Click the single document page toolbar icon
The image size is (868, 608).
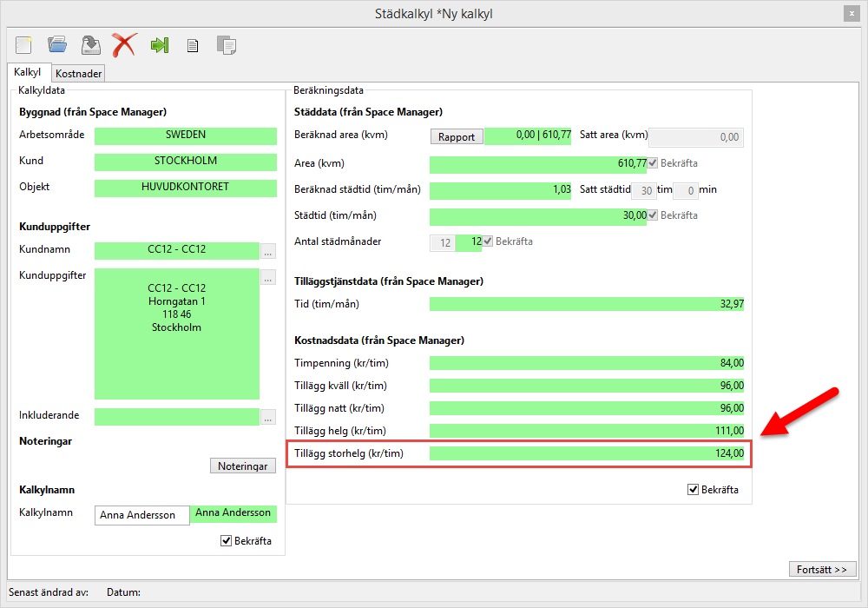click(x=193, y=45)
